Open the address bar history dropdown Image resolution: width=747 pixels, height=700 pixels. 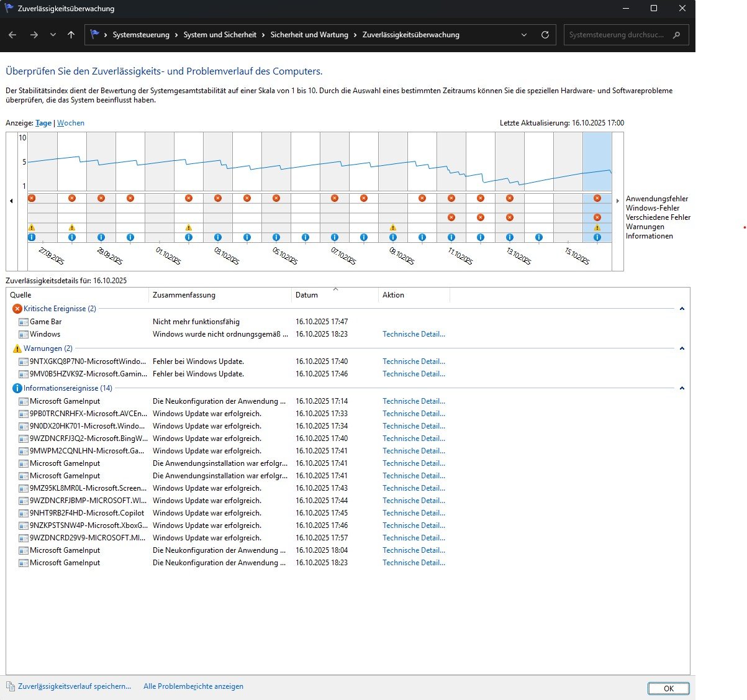[524, 35]
